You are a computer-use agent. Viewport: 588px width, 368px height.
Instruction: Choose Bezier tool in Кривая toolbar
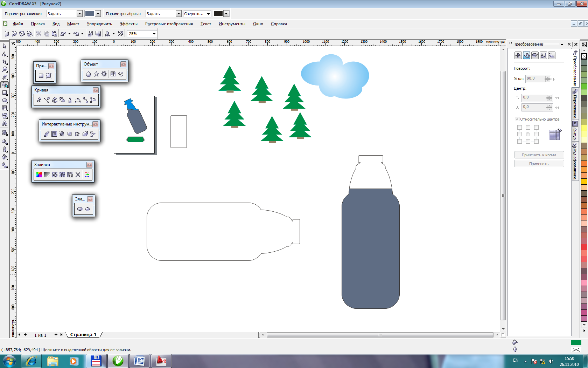[x=47, y=100]
